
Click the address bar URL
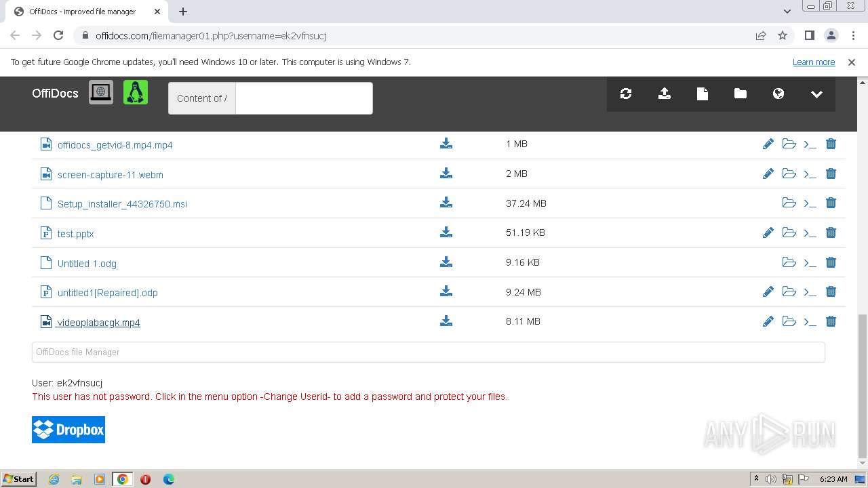pos(211,36)
